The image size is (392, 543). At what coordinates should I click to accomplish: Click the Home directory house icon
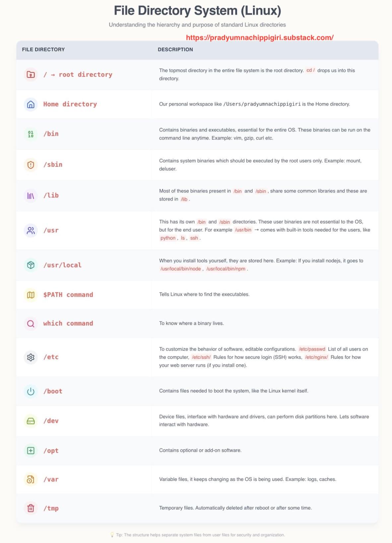[x=31, y=104]
